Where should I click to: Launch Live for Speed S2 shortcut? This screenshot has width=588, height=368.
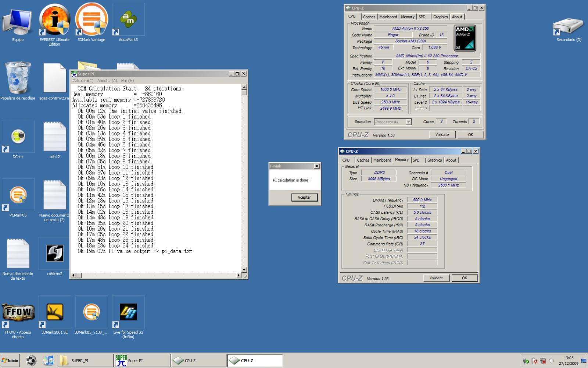tap(128, 318)
